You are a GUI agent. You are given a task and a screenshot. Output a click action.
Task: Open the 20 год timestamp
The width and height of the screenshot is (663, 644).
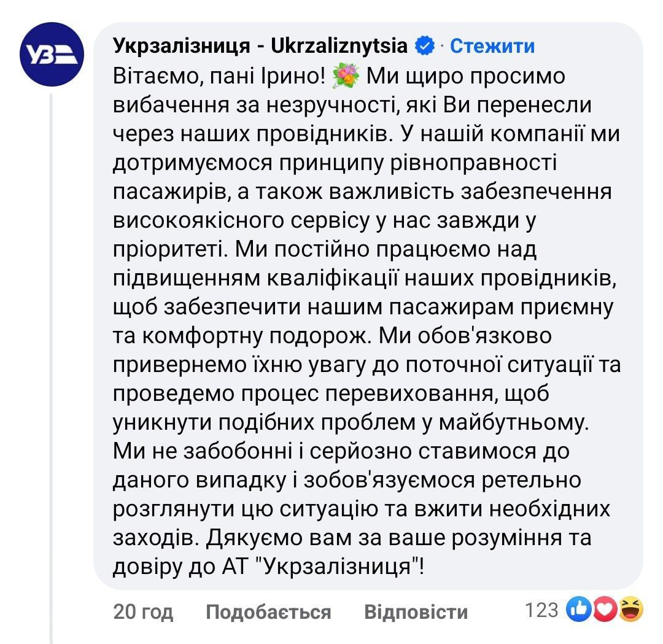pyautogui.click(x=143, y=611)
